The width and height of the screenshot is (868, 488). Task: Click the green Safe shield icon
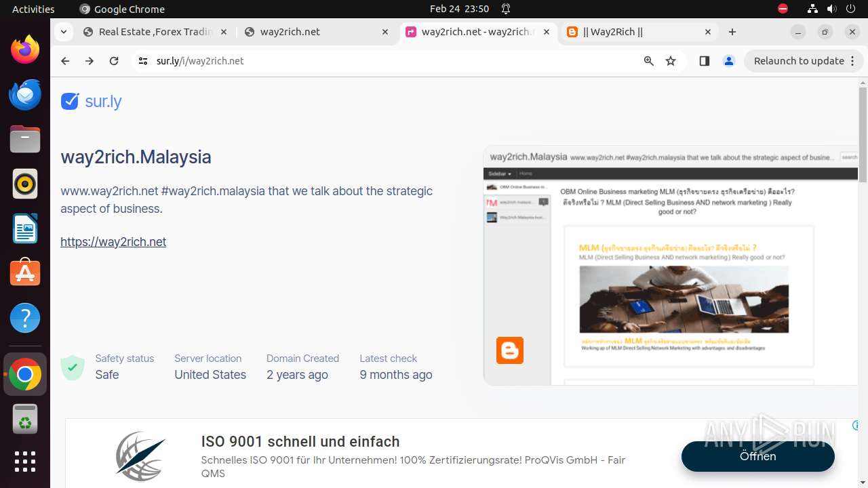pyautogui.click(x=73, y=367)
